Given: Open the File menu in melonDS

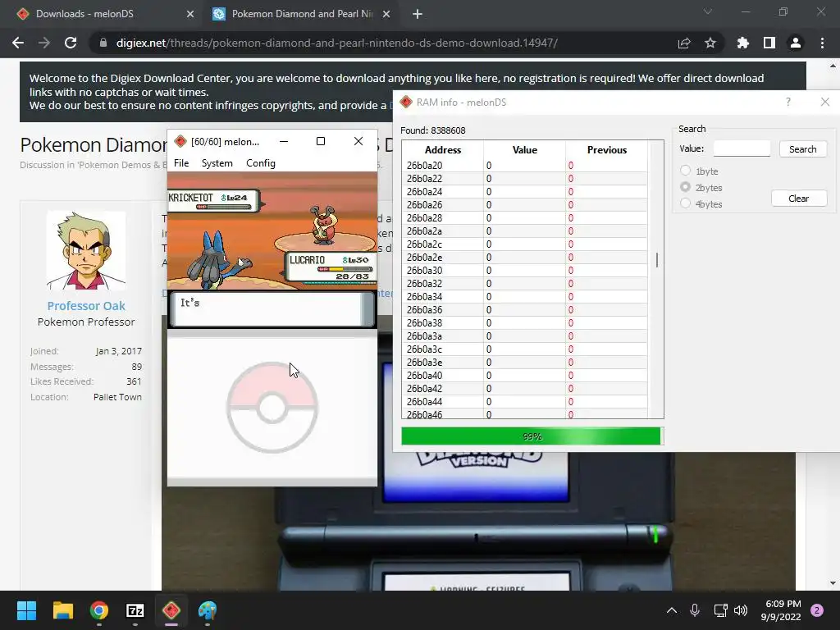Looking at the screenshot, I should click(x=181, y=163).
